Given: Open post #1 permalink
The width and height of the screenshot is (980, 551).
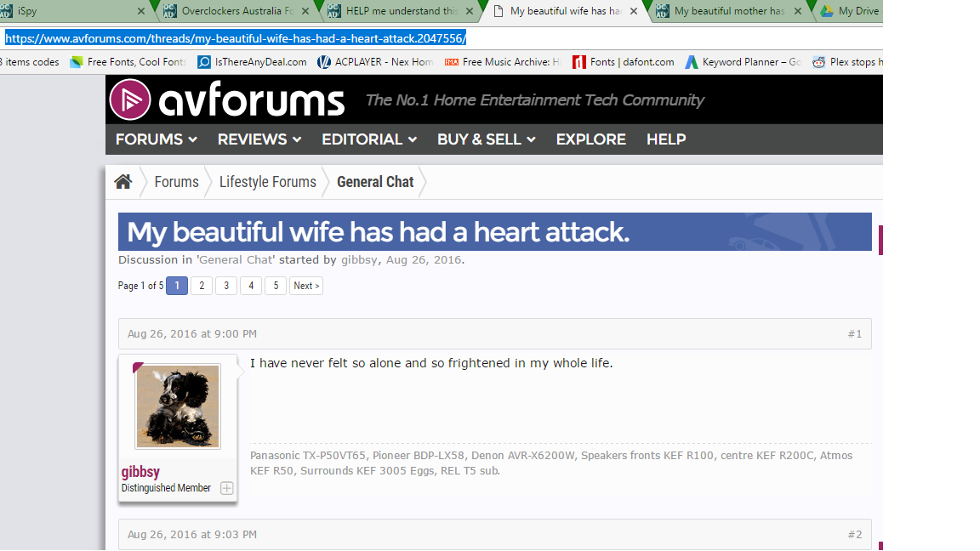Looking at the screenshot, I should pos(854,334).
